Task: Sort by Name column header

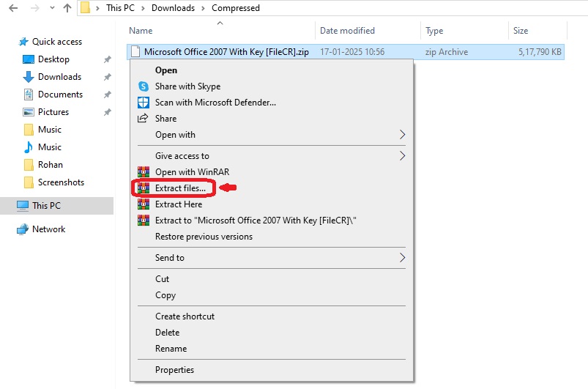Action: point(141,30)
